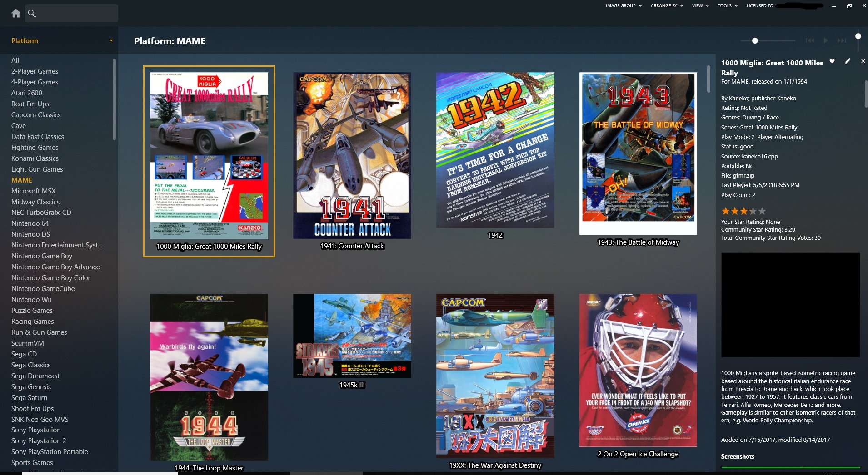
Task: Select Nintendo 64 platform
Action: click(30, 223)
